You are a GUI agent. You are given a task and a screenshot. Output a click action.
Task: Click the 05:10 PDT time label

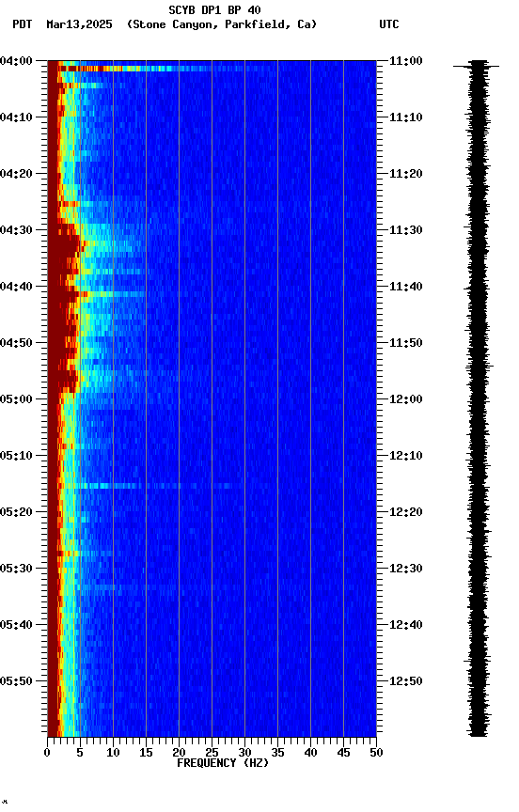point(16,456)
